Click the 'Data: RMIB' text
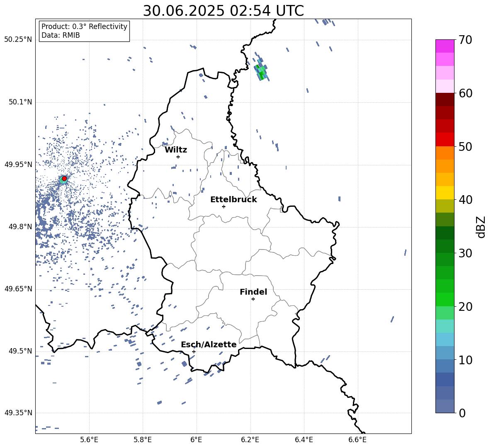 tap(61, 35)
